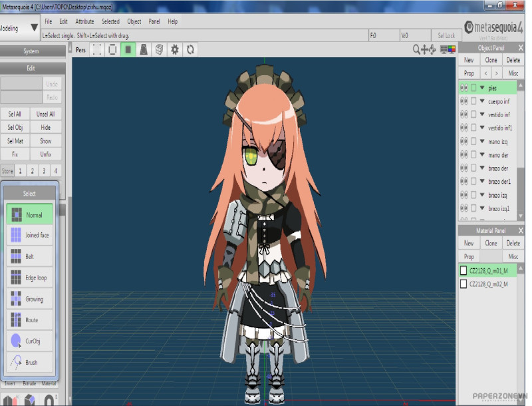The width and height of the screenshot is (532, 406).
Task: Collapse the vestido inf object triangle
Action: (x=482, y=114)
